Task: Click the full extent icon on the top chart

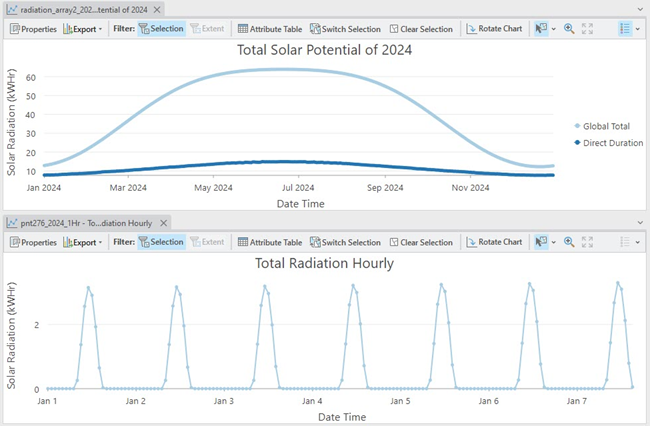Action: 587,29
